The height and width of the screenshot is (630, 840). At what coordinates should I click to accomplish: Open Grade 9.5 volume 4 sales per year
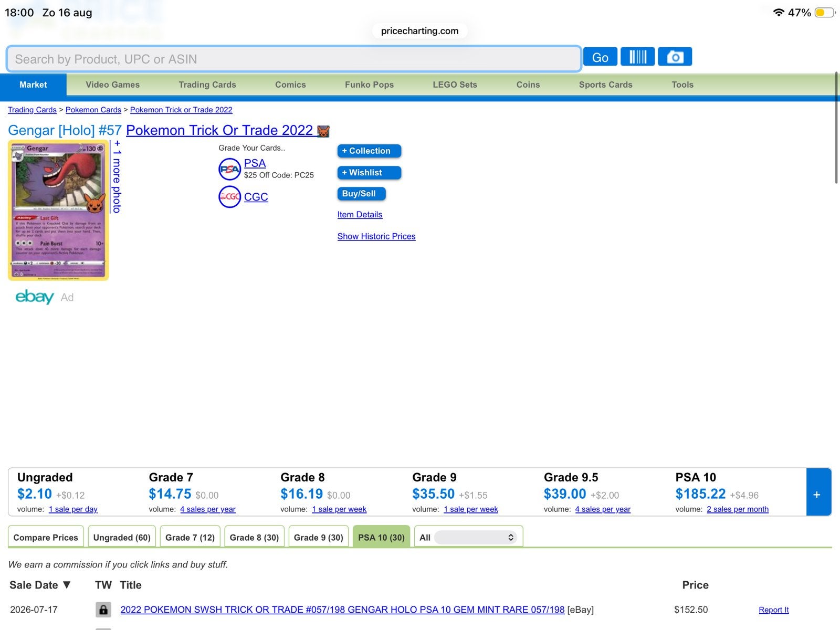(x=603, y=509)
